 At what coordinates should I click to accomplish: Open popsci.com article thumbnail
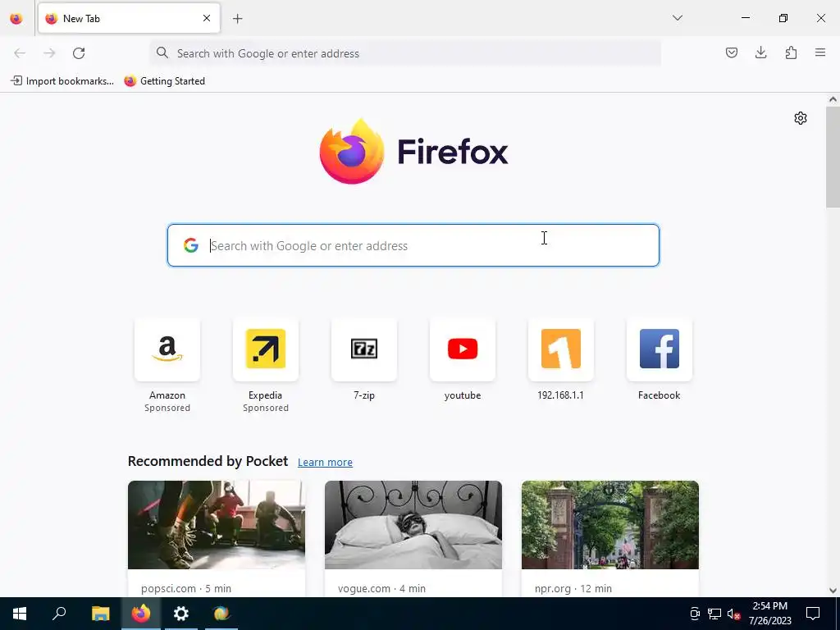[217, 525]
